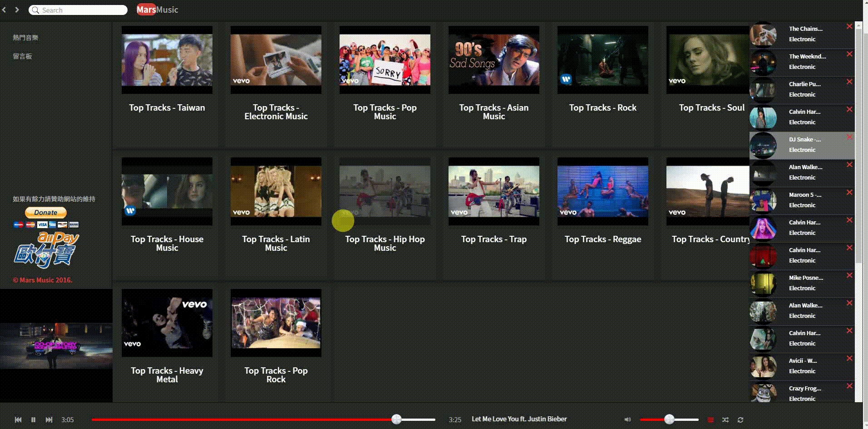The image size is (868, 429).
Task: Play Charlie Pu... playlist entry
Action: pyautogui.click(x=802, y=90)
